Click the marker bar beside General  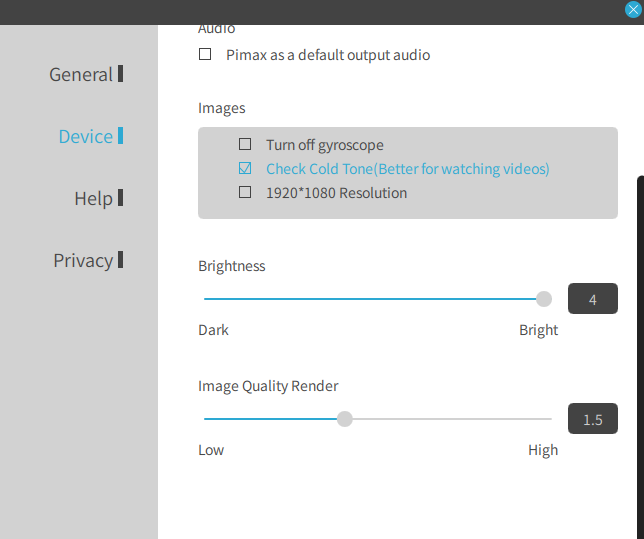pos(120,74)
